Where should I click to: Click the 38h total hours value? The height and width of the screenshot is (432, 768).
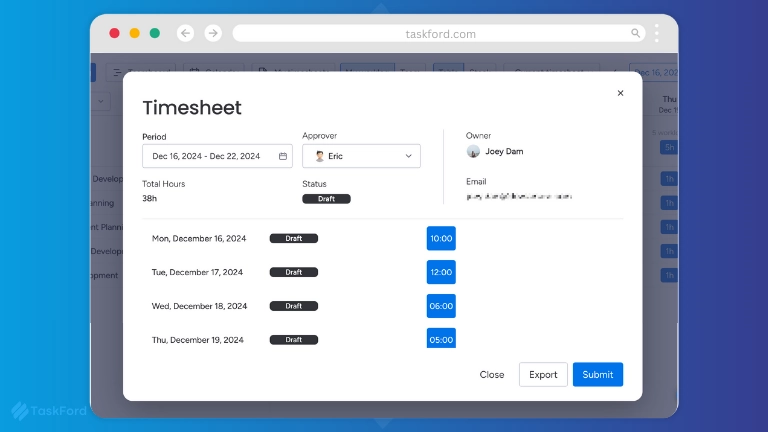pyautogui.click(x=149, y=198)
